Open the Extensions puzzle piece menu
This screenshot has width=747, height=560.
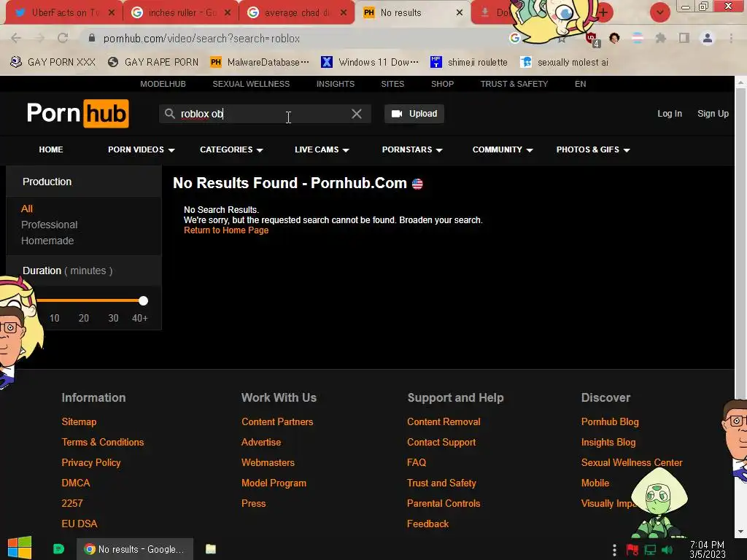660,38
